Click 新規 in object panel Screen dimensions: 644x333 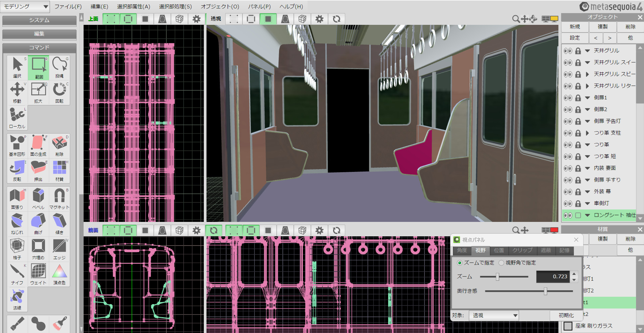575,27
